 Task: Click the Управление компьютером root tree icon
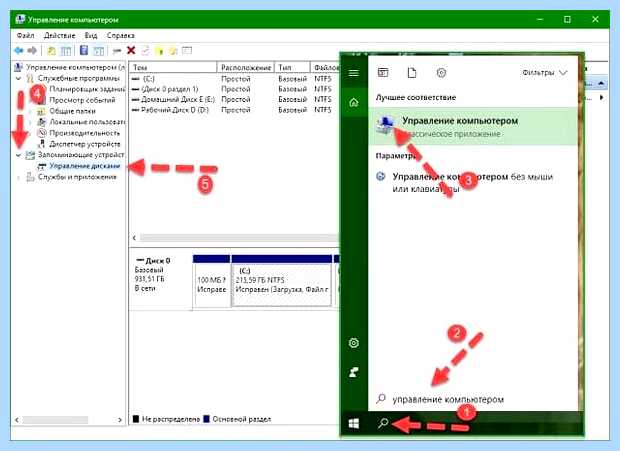tap(19, 67)
